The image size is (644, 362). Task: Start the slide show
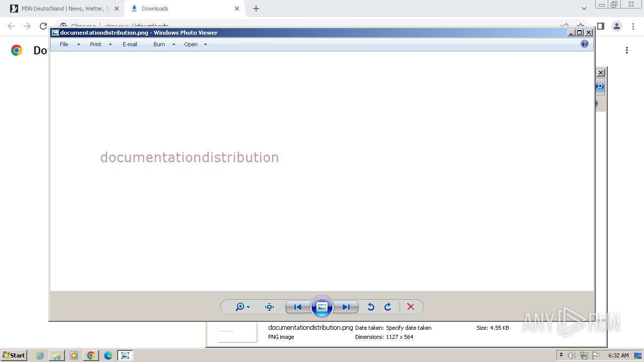322,307
